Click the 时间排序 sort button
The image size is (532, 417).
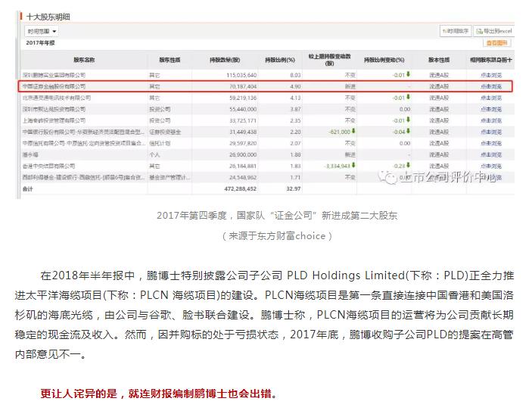[x=456, y=31]
